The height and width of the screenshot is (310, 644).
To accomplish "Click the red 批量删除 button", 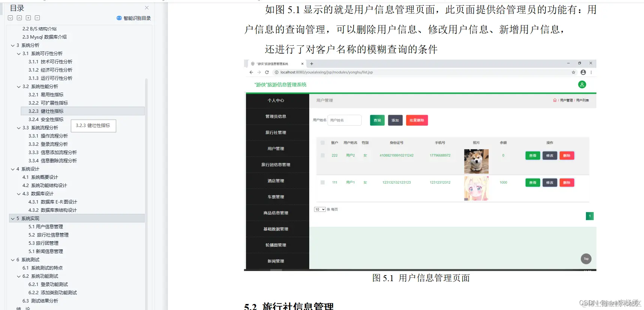I will 417,120.
